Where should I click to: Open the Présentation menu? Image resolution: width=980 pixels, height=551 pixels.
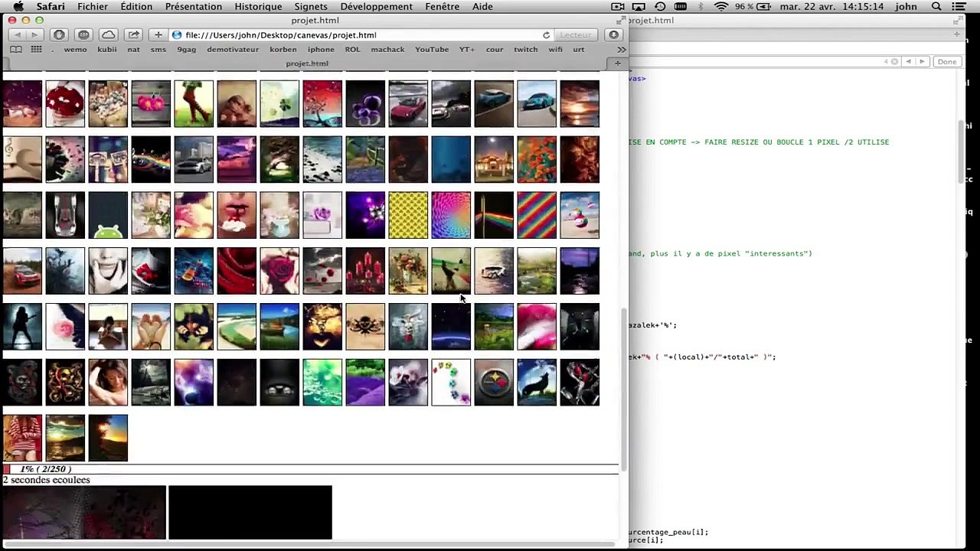click(194, 7)
